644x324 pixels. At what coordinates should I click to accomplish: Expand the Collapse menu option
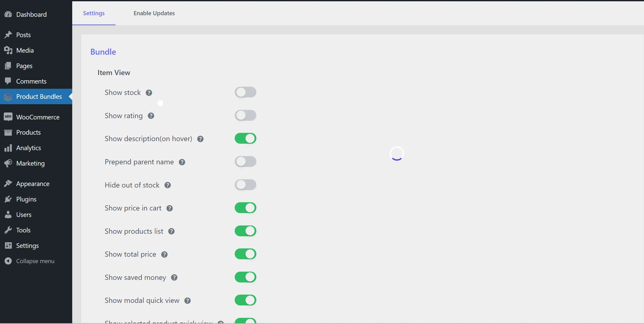pyautogui.click(x=35, y=261)
